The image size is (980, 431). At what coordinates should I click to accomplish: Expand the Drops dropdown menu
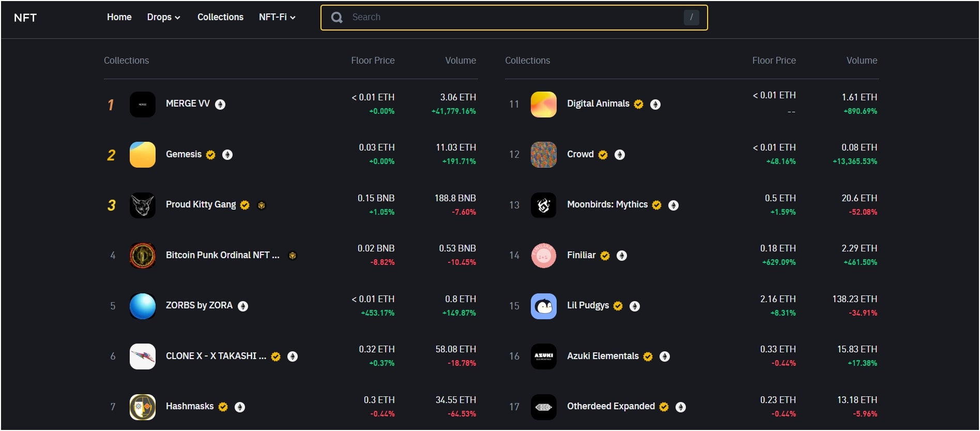[x=163, y=17]
